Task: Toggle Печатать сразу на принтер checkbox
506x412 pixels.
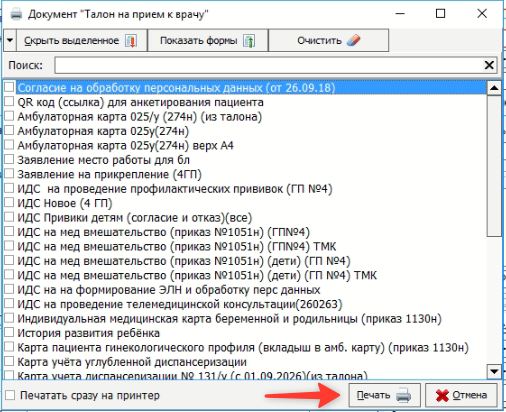Action: click(10, 395)
